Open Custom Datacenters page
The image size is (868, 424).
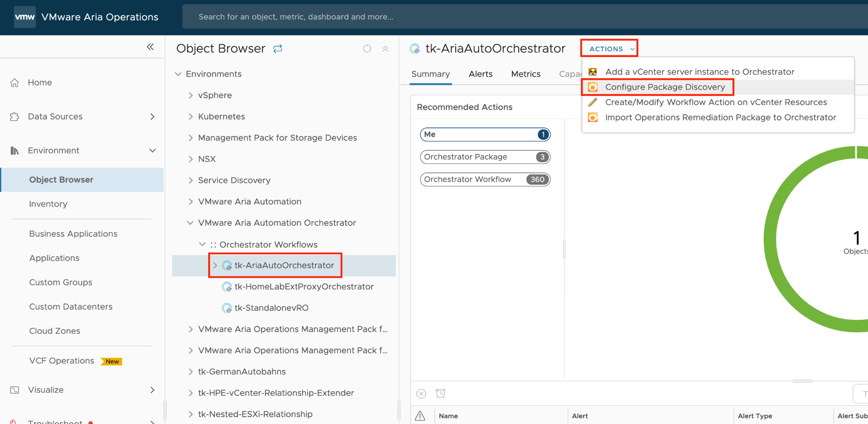[71, 307]
